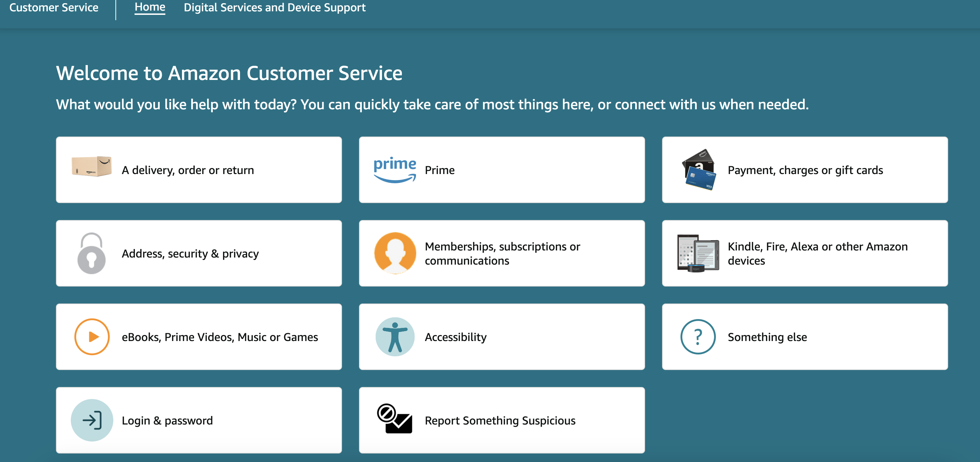Image resolution: width=980 pixels, height=462 pixels.
Task: Select the login arrow icon
Action: click(91, 420)
